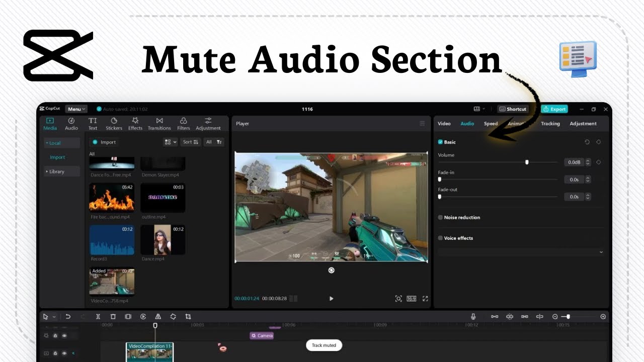Screen dimensions: 644x362
Task: Select the Import item in Local sidebar
Action: (x=57, y=157)
